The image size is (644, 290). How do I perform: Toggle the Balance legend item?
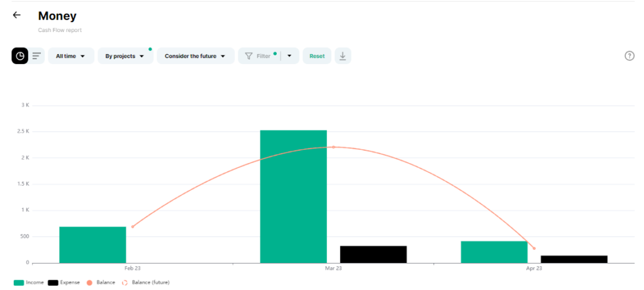point(101,282)
